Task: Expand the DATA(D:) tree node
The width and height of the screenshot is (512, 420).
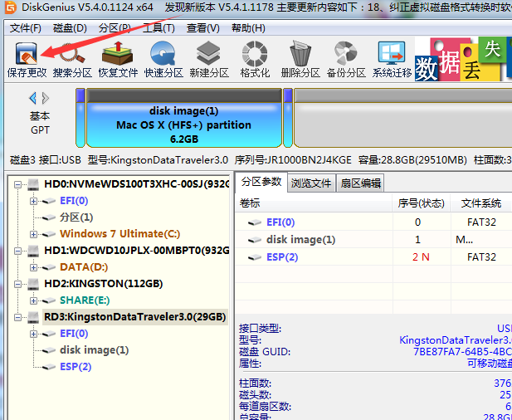Action: [33, 267]
